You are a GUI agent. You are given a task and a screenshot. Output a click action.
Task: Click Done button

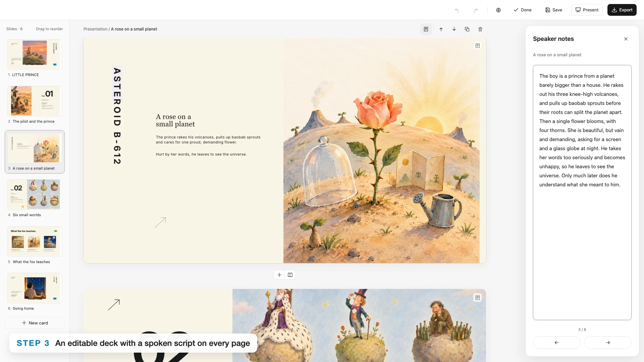point(523,10)
